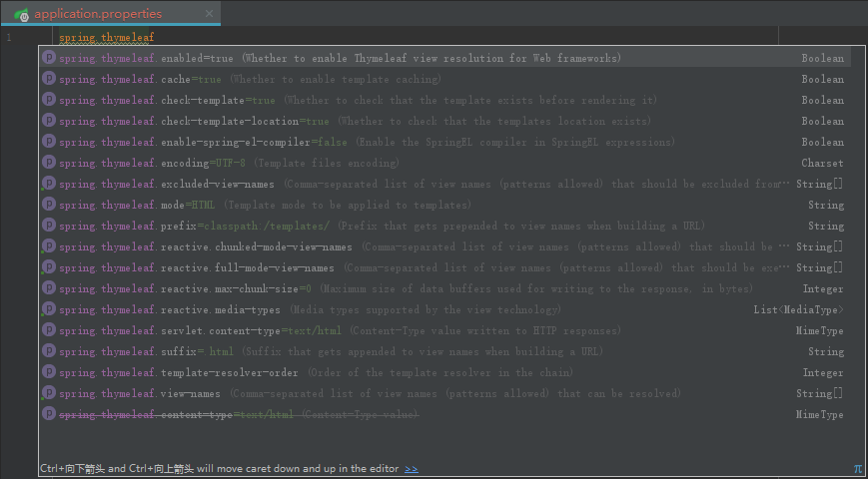Switch to the application.properties tab
Viewport: 868px width, 479px height.
coord(98,14)
